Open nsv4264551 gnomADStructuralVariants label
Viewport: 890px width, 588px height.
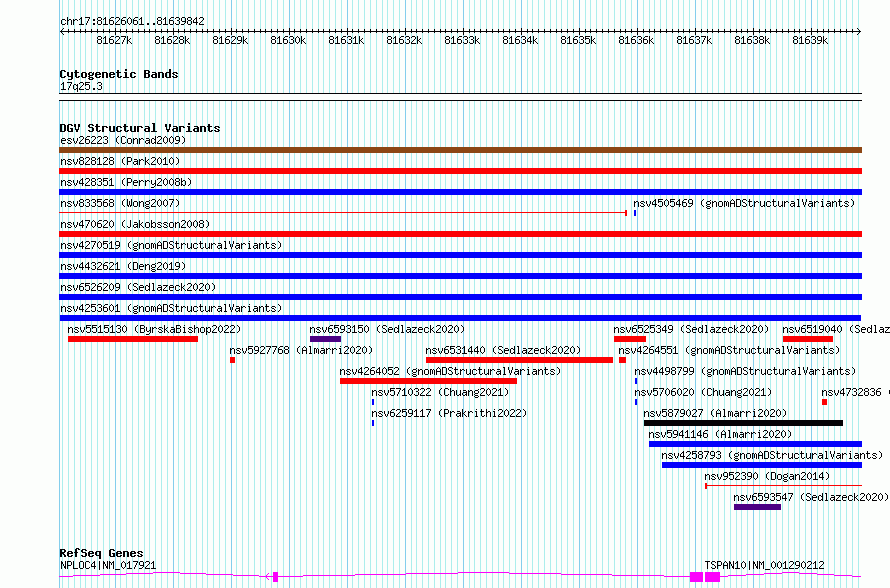(729, 350)
